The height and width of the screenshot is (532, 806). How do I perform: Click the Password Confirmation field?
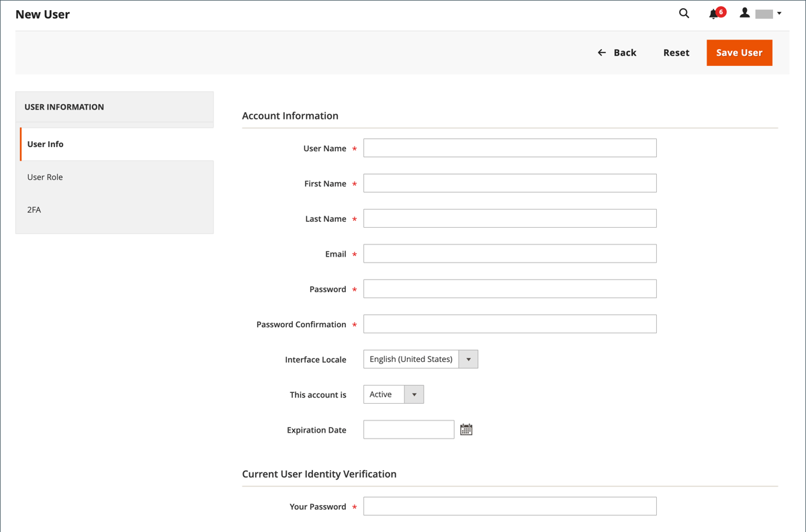[x=509, y=324]
